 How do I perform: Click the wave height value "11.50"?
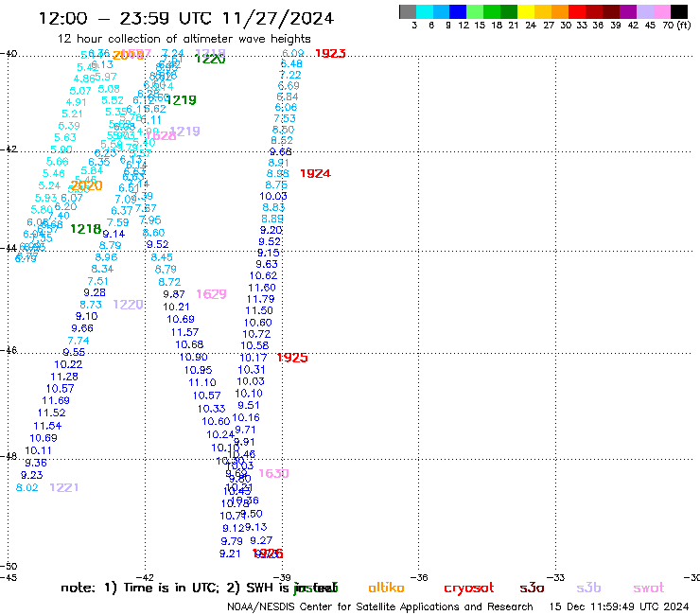click(259, 310)
